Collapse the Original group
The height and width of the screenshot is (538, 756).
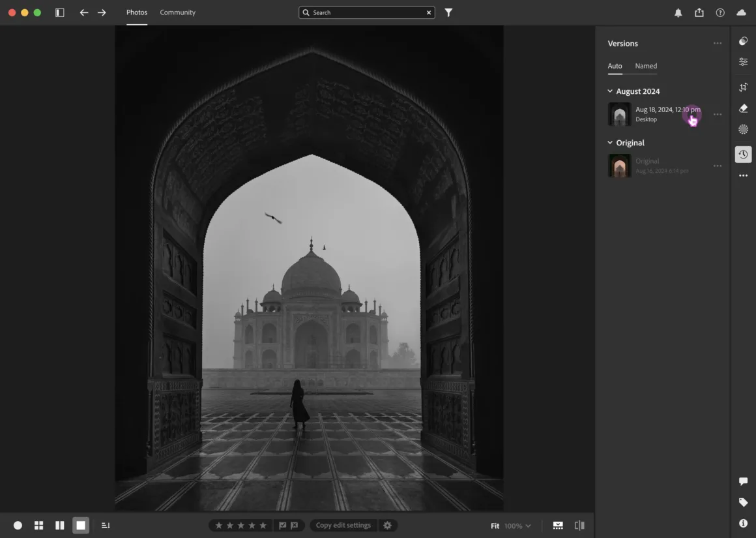[610, 143]
